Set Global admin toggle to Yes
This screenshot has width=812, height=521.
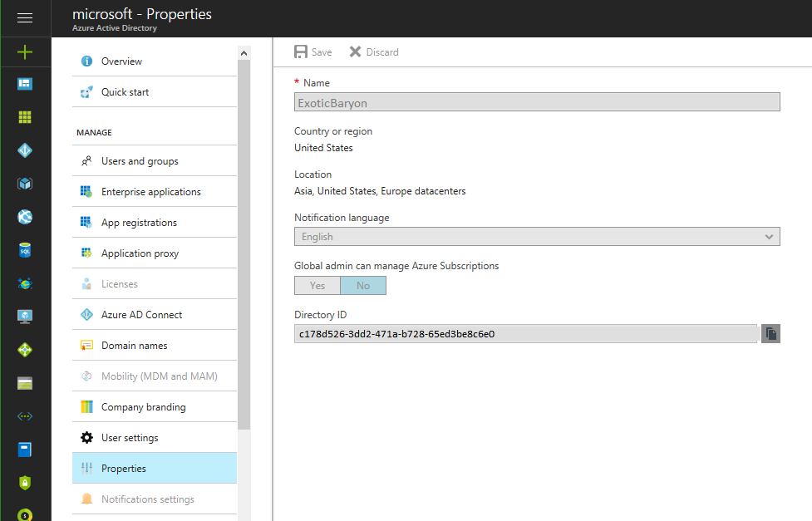[317, 285]
